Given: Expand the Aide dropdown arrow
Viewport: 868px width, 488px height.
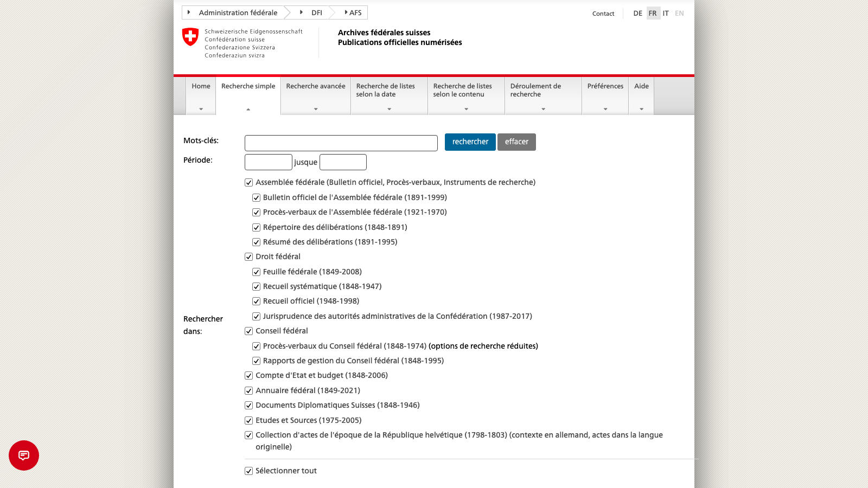Looking at the screenshot, I should point(641,108).
